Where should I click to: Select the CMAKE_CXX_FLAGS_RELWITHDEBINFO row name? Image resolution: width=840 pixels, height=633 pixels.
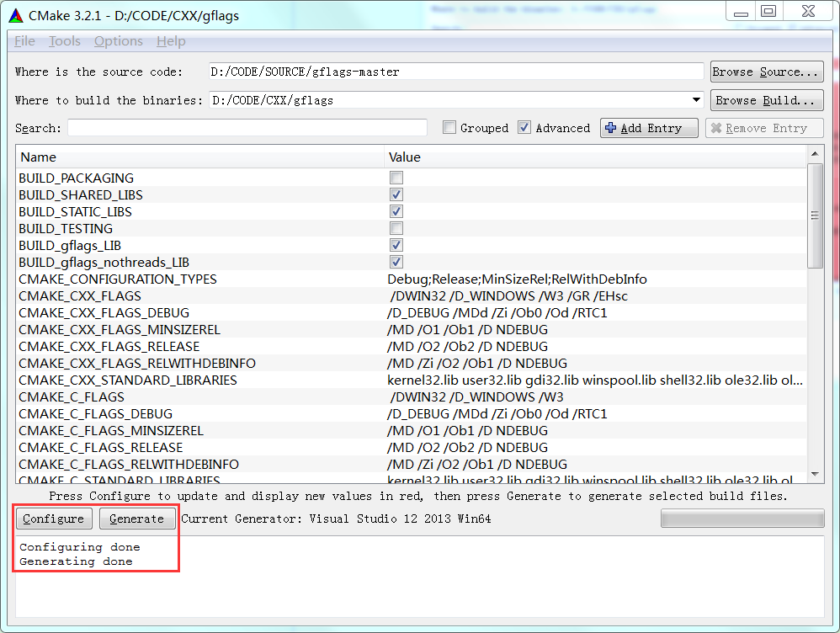pos(137,364)
